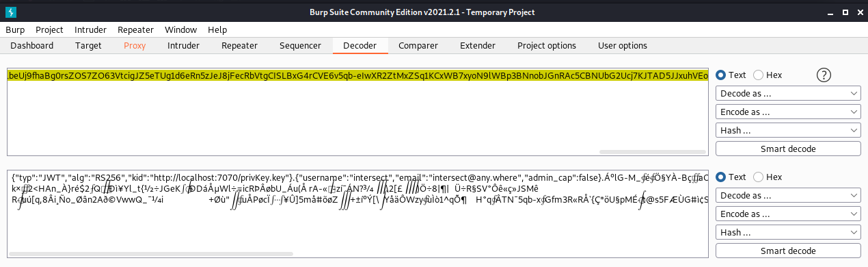The width and height of the screenshot is (868, 267).
Task: Open the Project menu
Action: point(49,30)
